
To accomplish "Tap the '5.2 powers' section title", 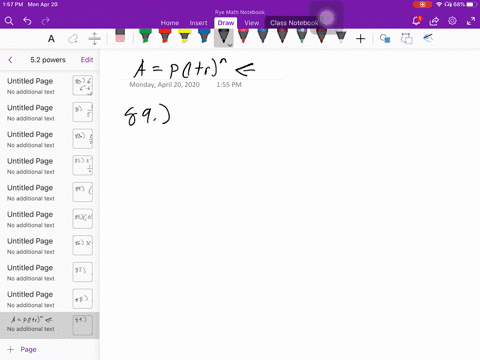I will 48,60.
